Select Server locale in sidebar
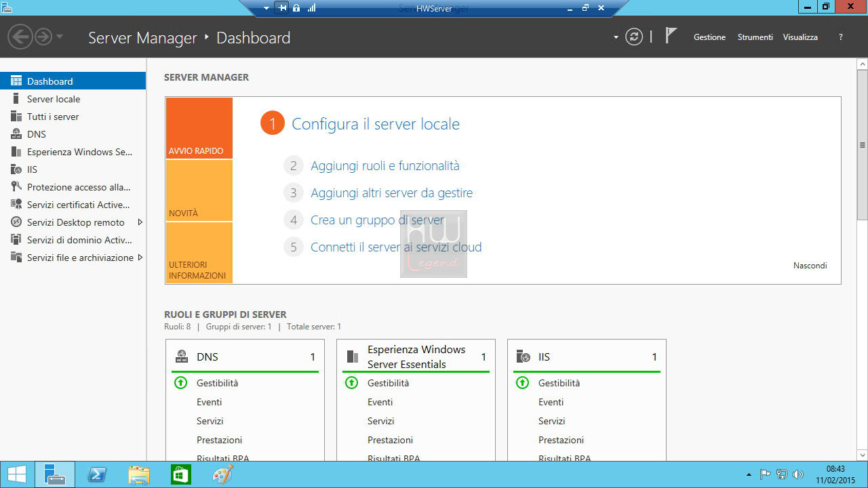Viewport: 868px width, 488px height. 73,99
